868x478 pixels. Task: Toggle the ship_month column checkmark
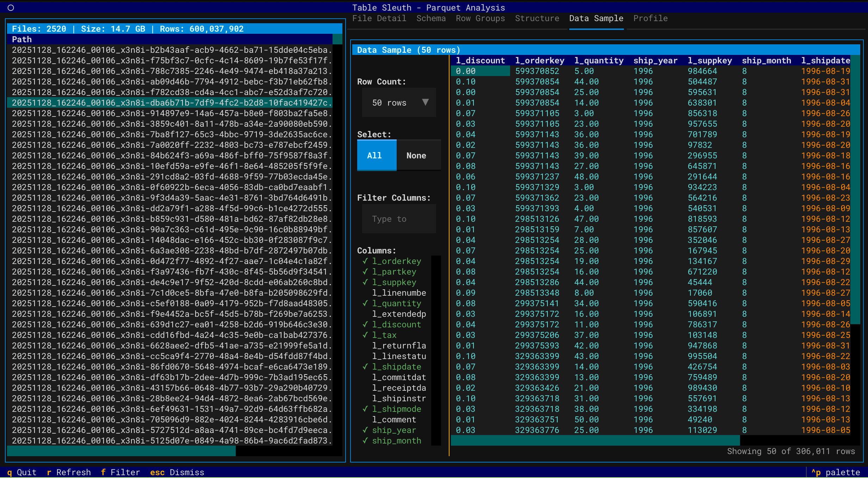pyautogui.click(x=396, y=441)
